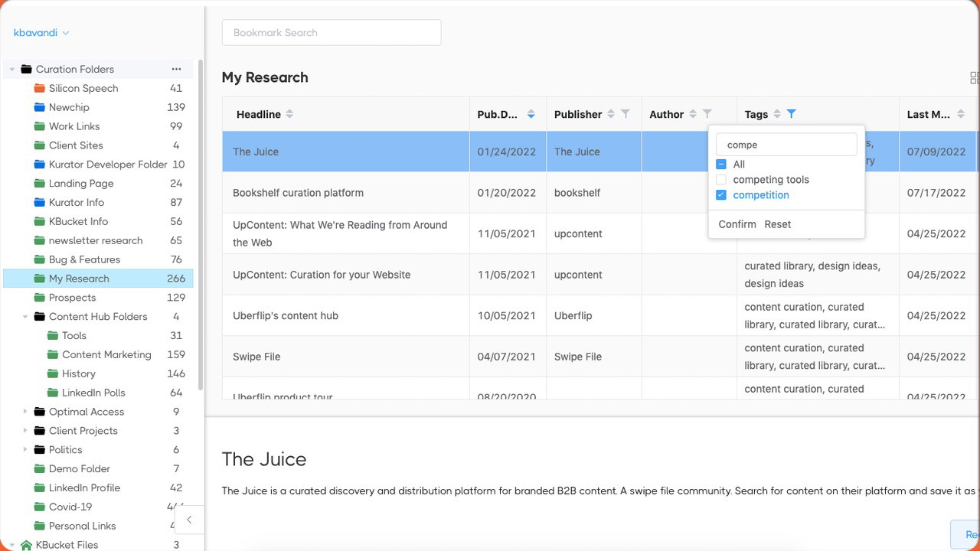Reset the tag filter
Viewport: 980px width, 551px height.
tap(777, 224)
